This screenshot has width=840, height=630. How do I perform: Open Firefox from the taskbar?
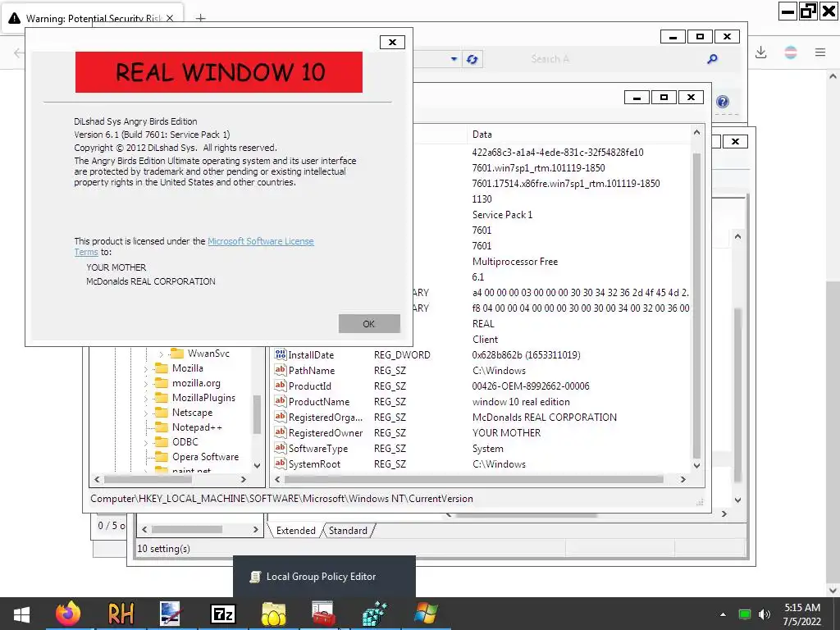(67, 614)
